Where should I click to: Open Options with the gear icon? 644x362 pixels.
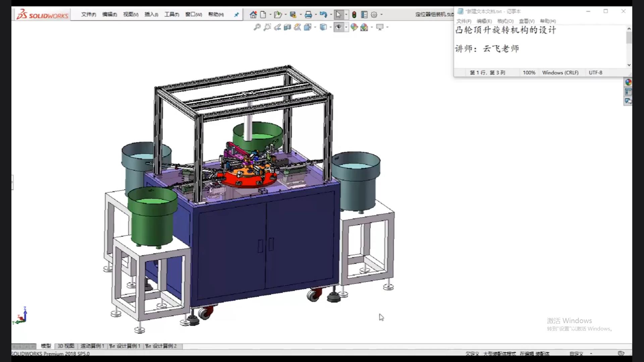coord(374,14)
